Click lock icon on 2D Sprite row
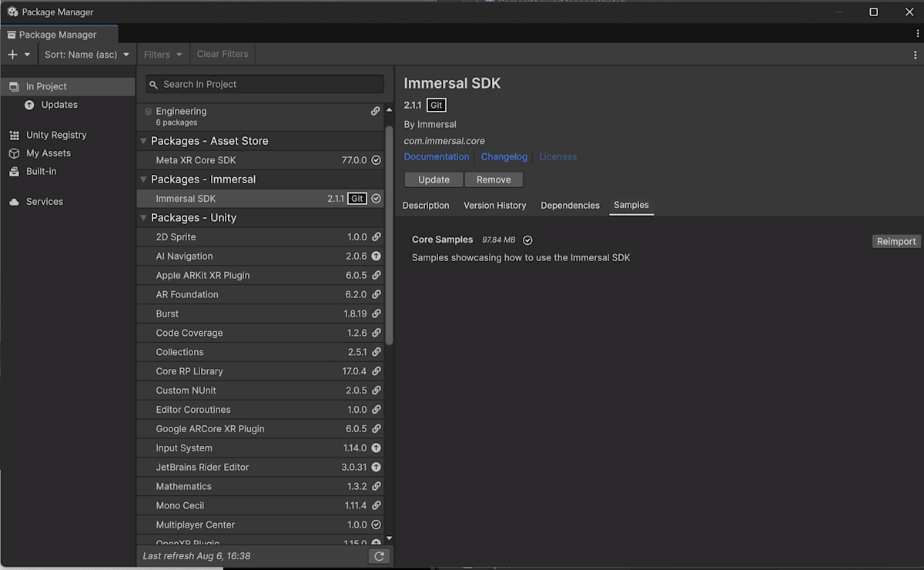Viewport: 924px width, 570px height. [x=376, y=237]
